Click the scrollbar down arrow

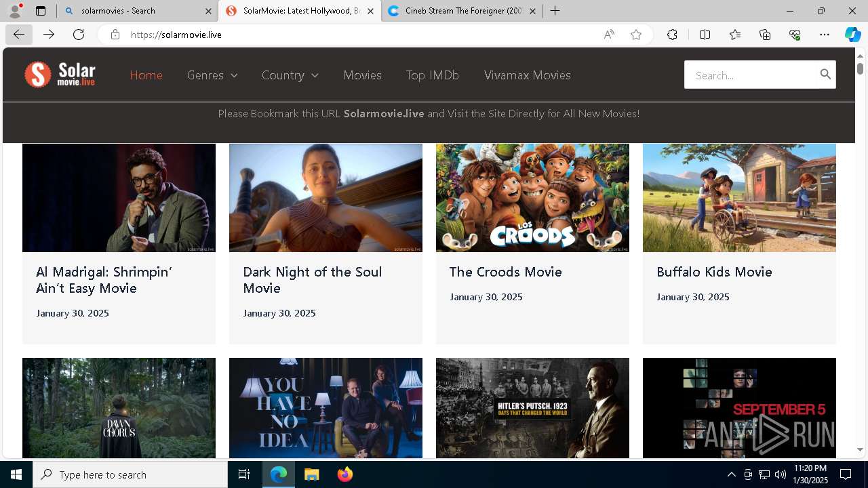(860, 449)
